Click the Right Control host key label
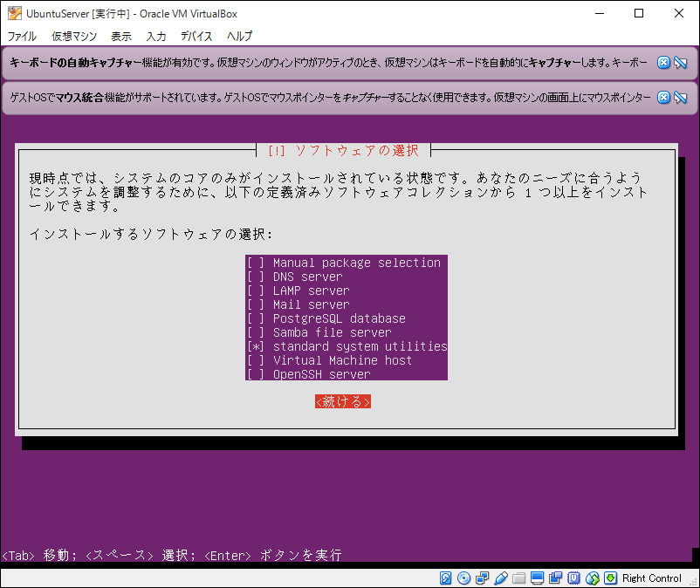 coord(652,578)
